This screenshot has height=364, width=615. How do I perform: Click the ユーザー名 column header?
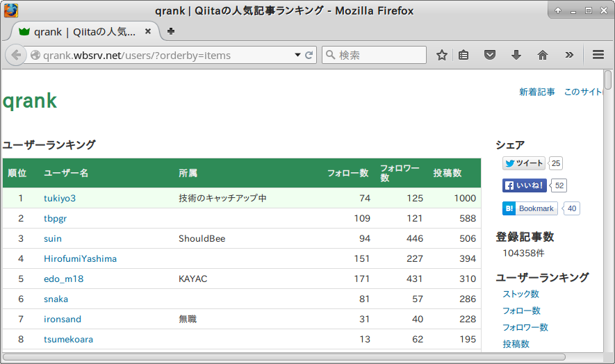(x=66, y=173)
